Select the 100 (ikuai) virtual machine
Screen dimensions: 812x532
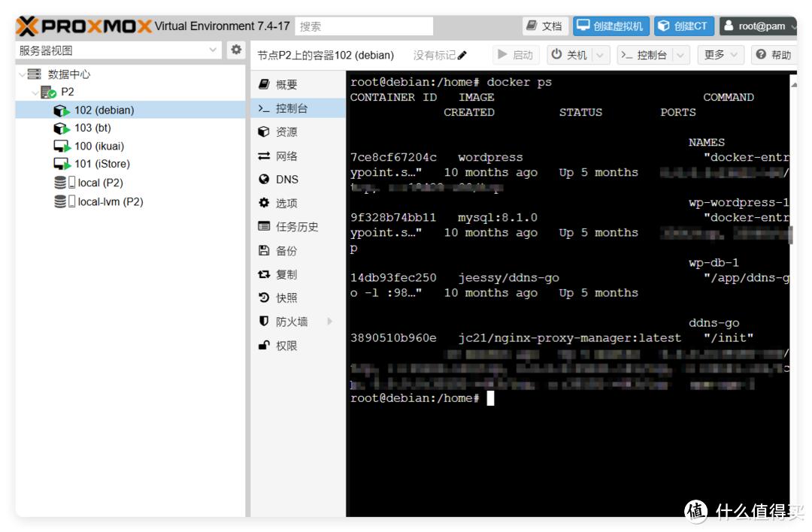coord(98,146)
